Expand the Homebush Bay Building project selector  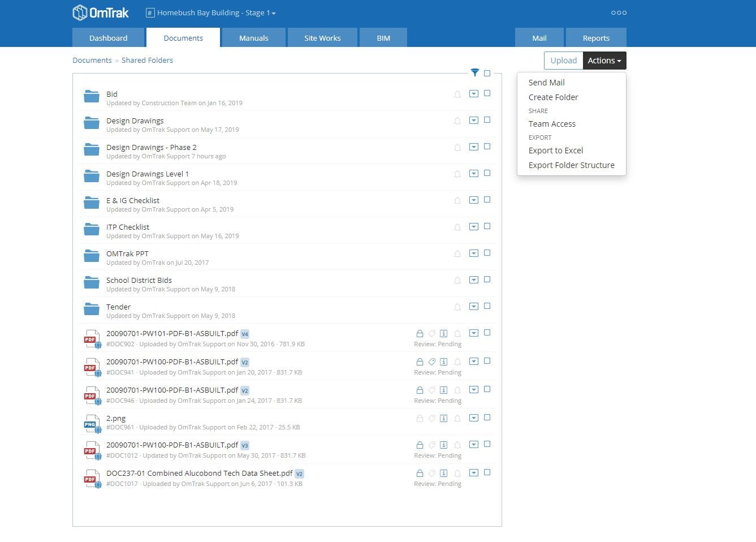(x=210, y=12)
